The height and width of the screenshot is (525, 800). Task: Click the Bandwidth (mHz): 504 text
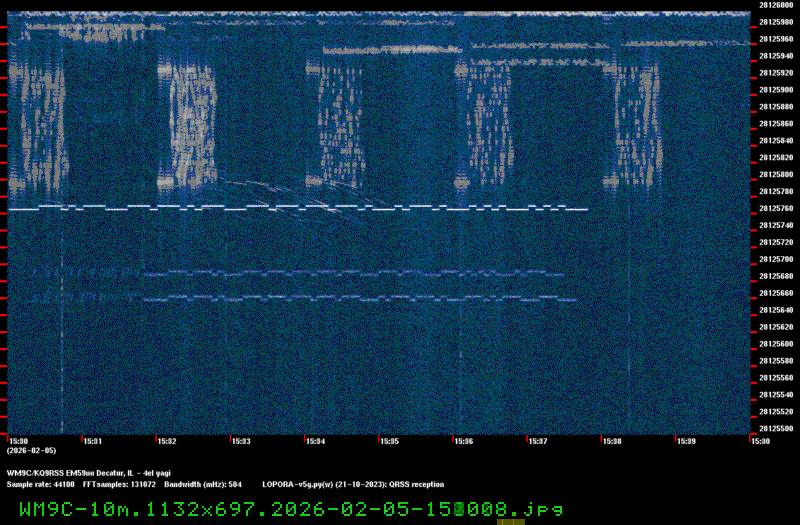click(x=203, y=485)
